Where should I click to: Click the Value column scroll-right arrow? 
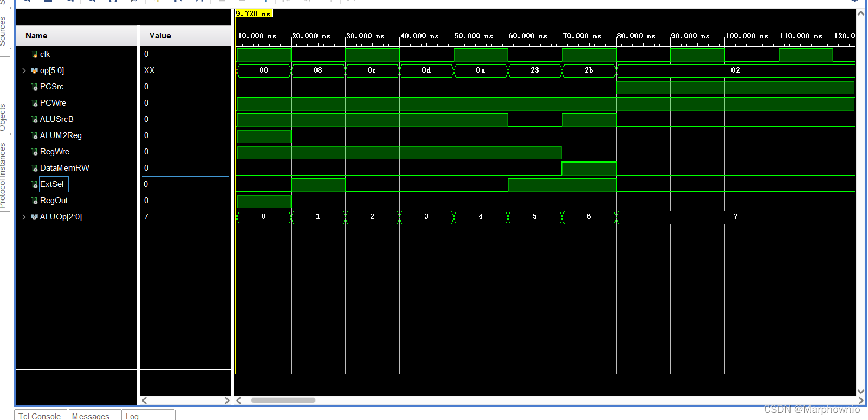pyautogui.click(x=227, y=400)
